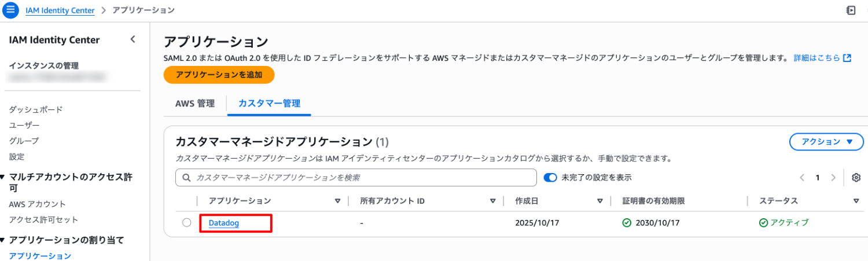The width and height of the screenshot is (868, 261).
Task: Click the external link icon next to 詳細はこちら
Action: click(x=847, y=58)
